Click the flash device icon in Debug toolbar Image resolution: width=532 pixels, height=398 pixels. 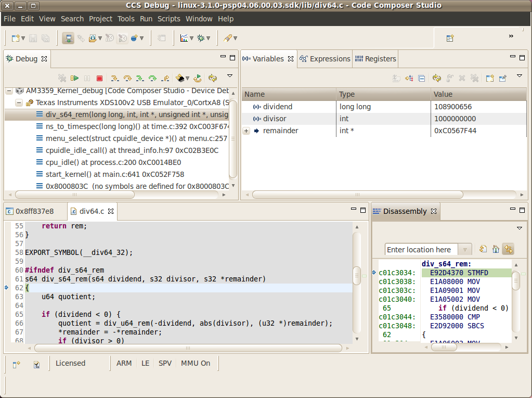[x=180, y=78]
